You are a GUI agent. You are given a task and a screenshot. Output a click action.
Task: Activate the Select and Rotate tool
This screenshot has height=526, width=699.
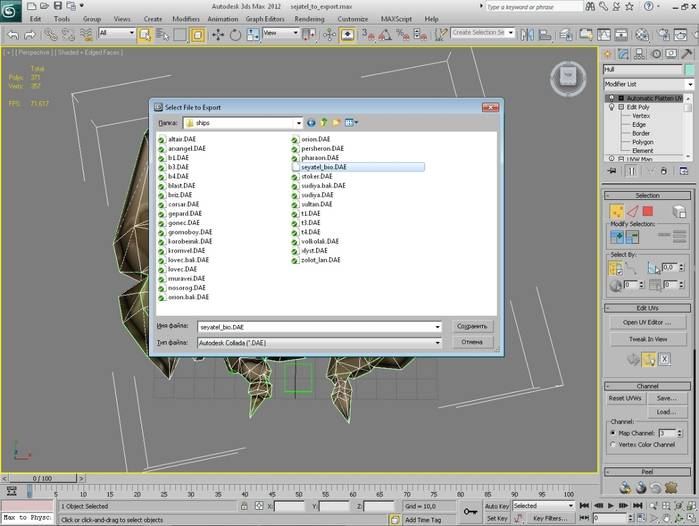coord(234,34)
